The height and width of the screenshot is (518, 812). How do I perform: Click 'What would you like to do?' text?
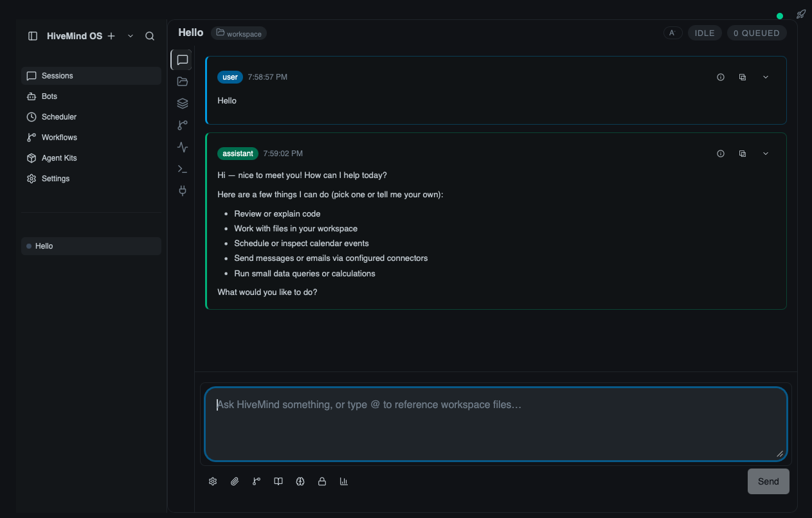pos(267,292)
